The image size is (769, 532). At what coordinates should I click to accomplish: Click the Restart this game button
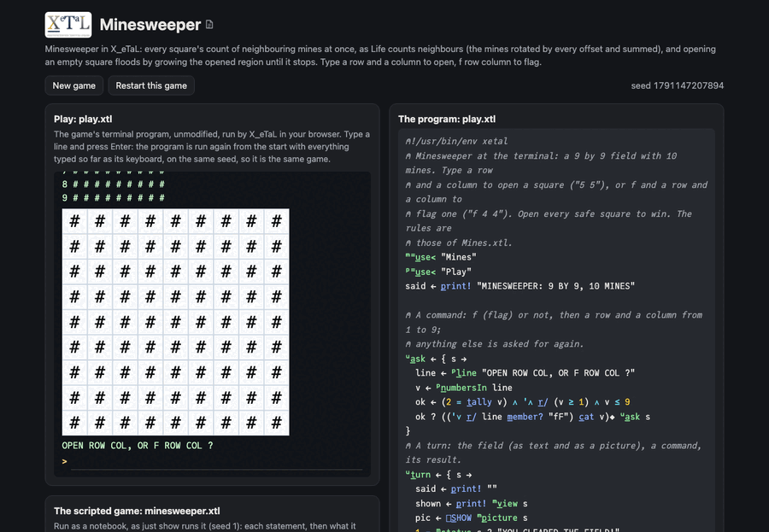click(x=151, y=85)
